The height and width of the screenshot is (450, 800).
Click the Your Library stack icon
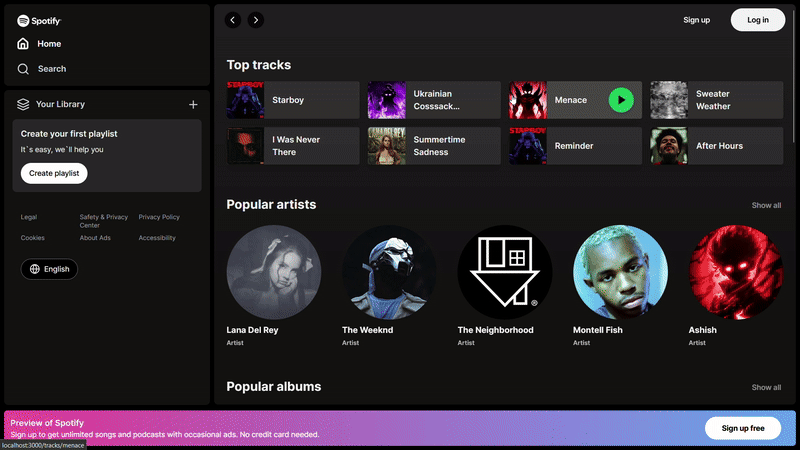pos(23,104)
